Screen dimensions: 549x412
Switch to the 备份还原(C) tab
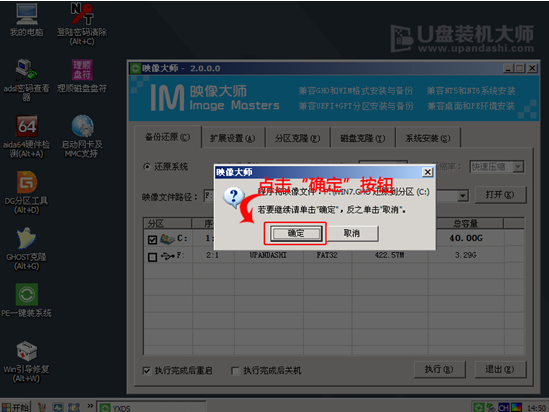168,137
